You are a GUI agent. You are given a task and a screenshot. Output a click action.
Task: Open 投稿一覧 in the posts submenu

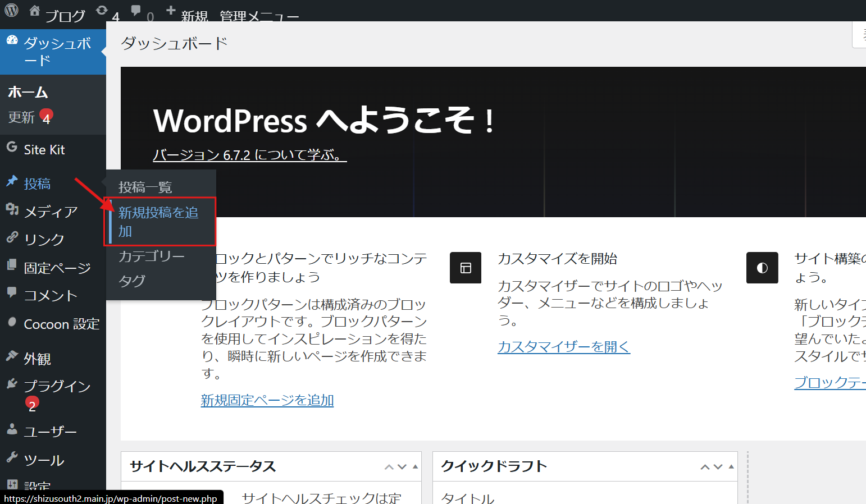point(145,187)
